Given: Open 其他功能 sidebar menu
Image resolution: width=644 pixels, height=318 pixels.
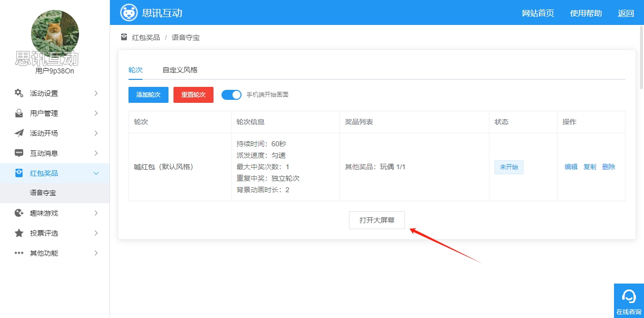Looking at the screenshot, I should coord(55,253).
